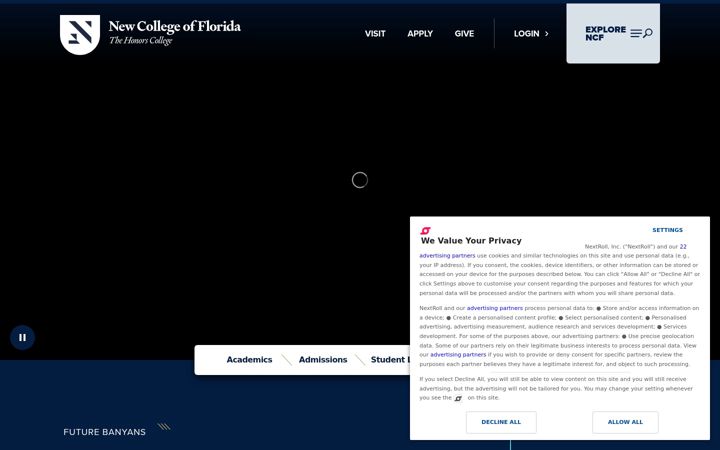
Task: Click the We Value Your Privacy heading
Action: 471,241
